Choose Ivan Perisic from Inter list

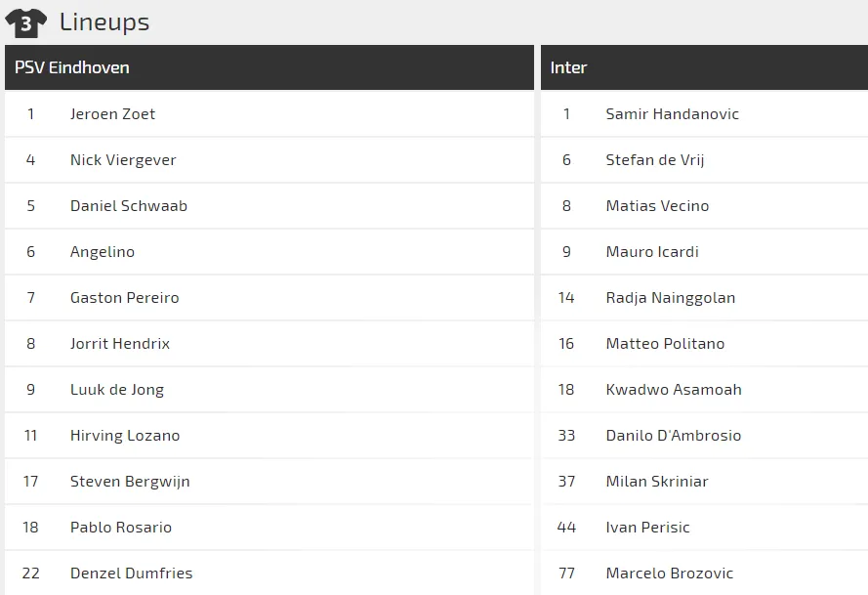[x=647, y=528]
